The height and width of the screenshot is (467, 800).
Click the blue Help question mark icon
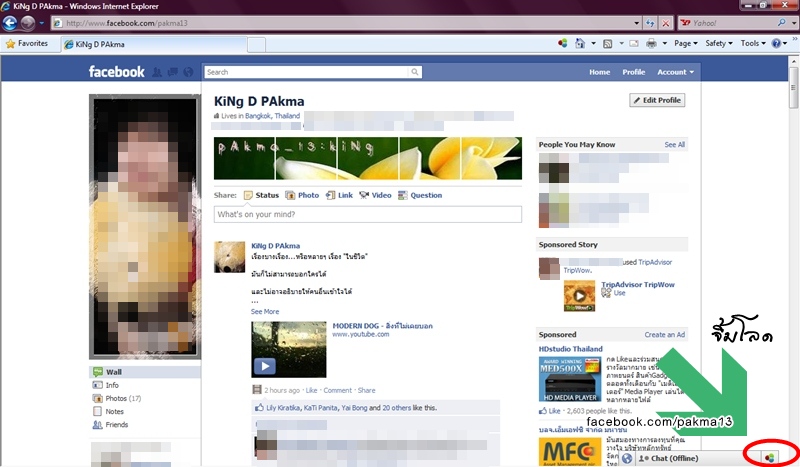point(776,43)
